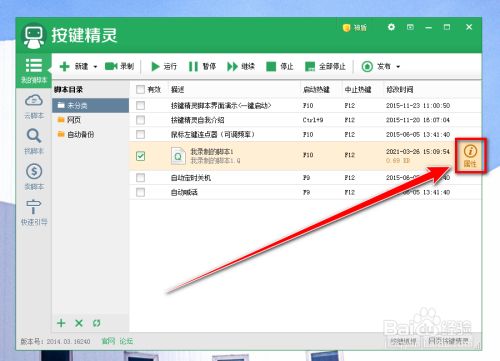The width and height of the screenshot is (500, 361).
Task: Click the date 2015-11-23 11:00:50
Action: (x=418, y=106)
